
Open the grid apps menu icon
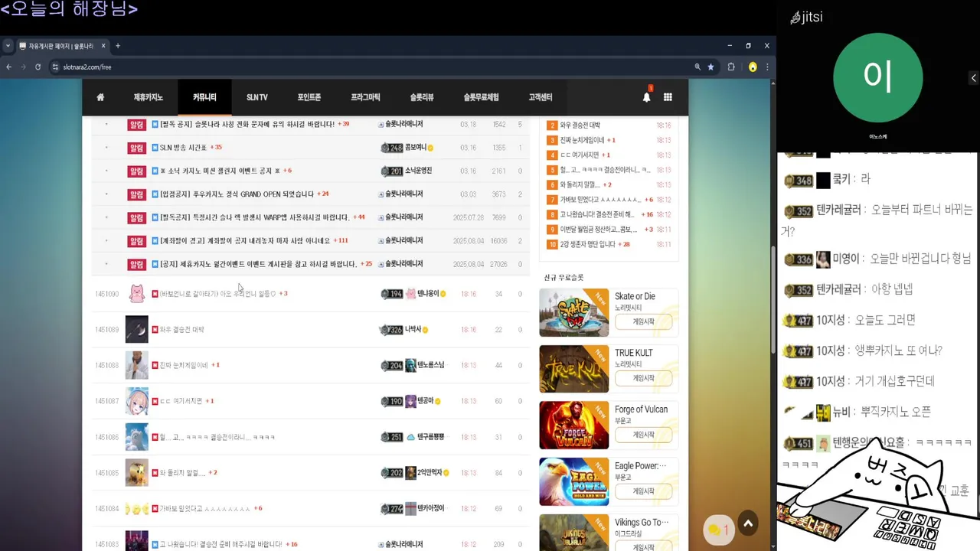click(x=668, y=97)
